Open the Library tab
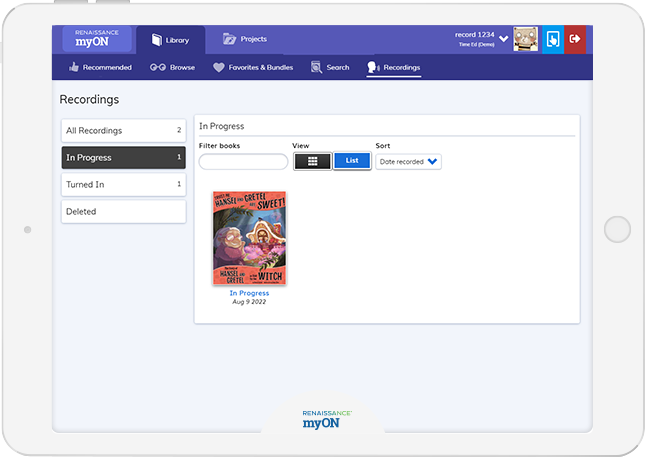The image size is (645, 457). click(x=170, y=40)
